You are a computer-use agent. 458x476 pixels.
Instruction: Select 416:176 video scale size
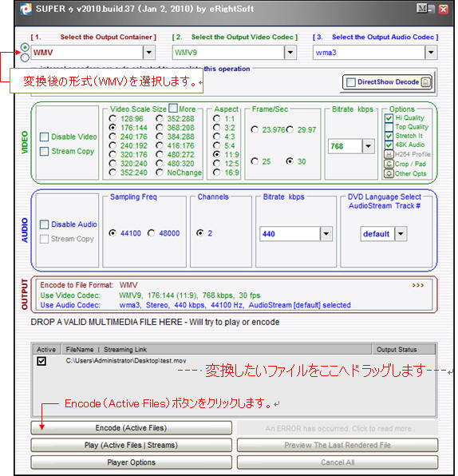click(x=160, y=145)
